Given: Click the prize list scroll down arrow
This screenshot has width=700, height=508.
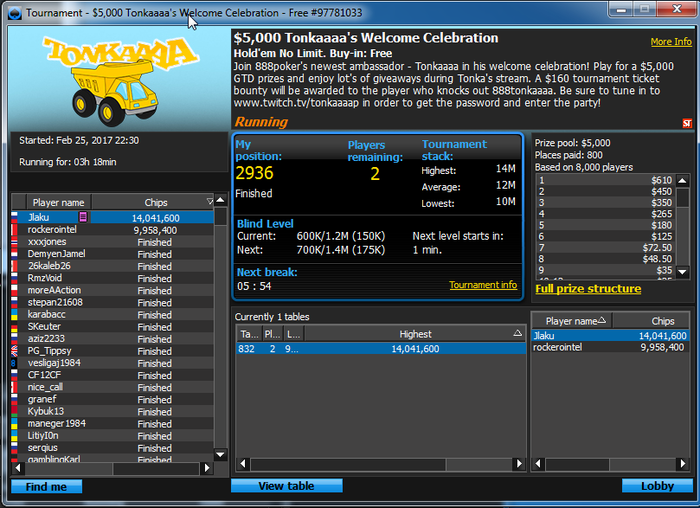Looking at the screenshot, I should coord(683,271).
